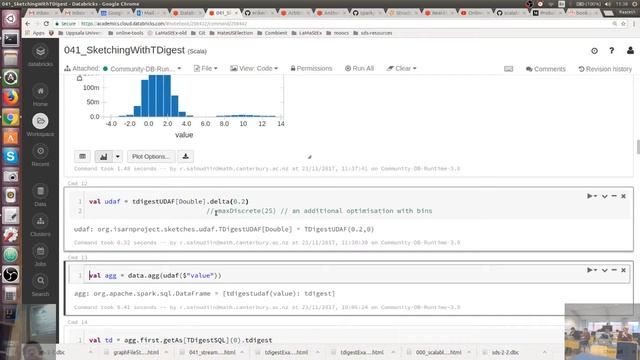
Task: Open Data section in sidebar
Action: click(40, 195)
